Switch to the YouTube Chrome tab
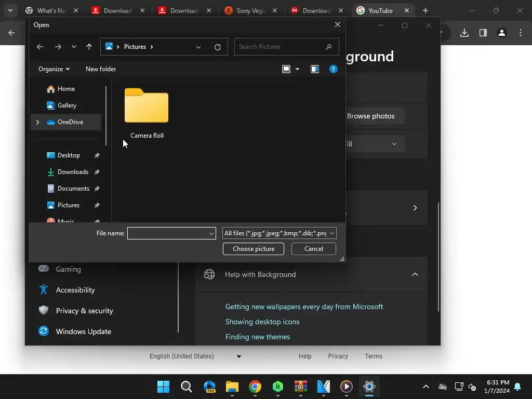The width and height of the screenshot is (532, 399). coord(380,10)
